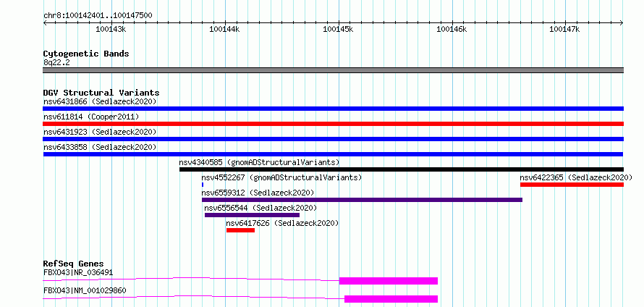Click the Cytogenetic Bands track title

[86, 54]
